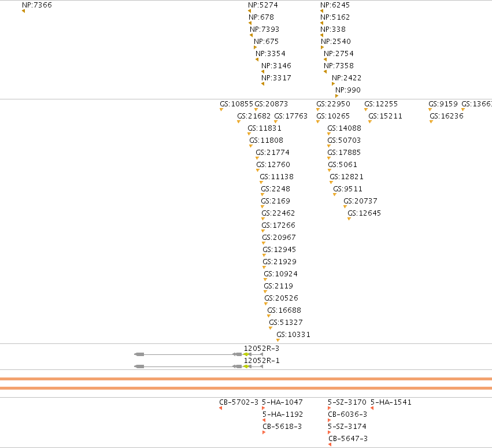Click the NP:6245 label
The image size is (492, 448).
point(335,5)
